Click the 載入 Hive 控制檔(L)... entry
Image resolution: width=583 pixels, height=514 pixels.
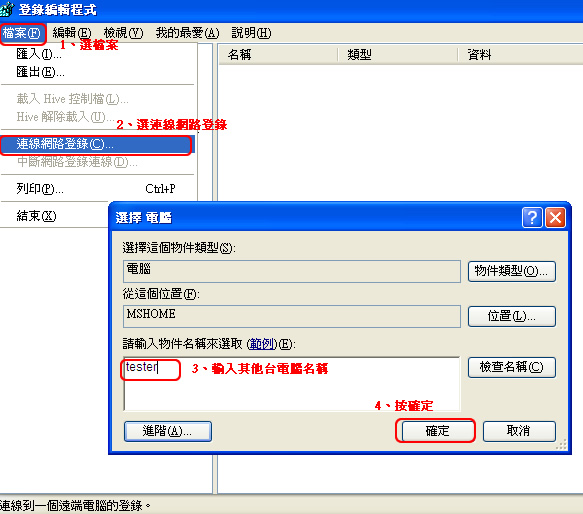(x=97, y=99)
